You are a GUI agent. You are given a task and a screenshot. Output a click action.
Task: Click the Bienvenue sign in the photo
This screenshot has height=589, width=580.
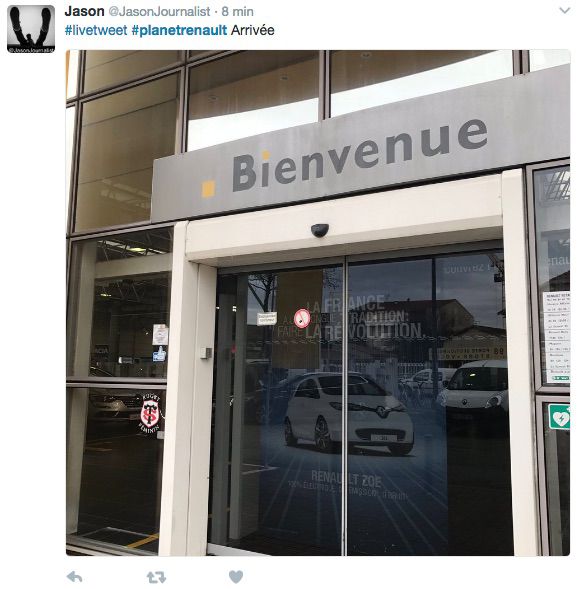point(359,156)
